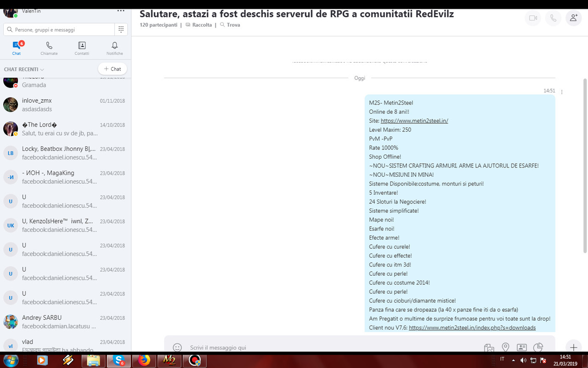Open Firefox from the taskbar
Image resolution: width=588 pixels, height=368 pixels.
click(144, 360)
